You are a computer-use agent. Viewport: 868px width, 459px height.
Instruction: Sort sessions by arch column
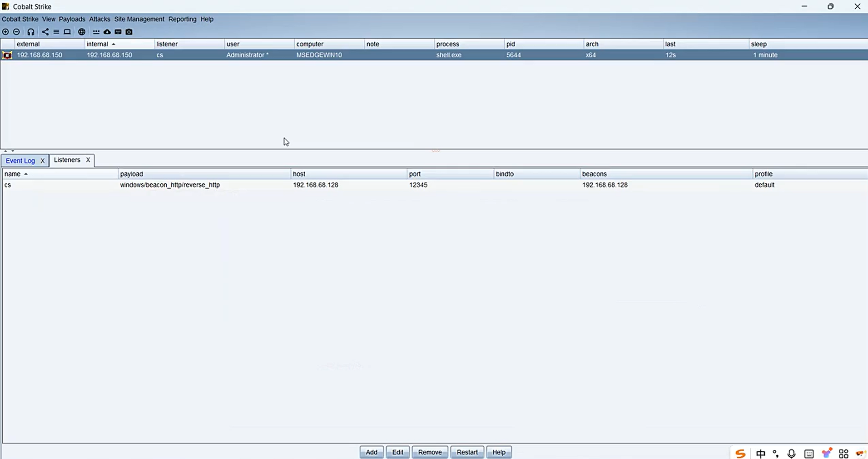coord(624,44)
